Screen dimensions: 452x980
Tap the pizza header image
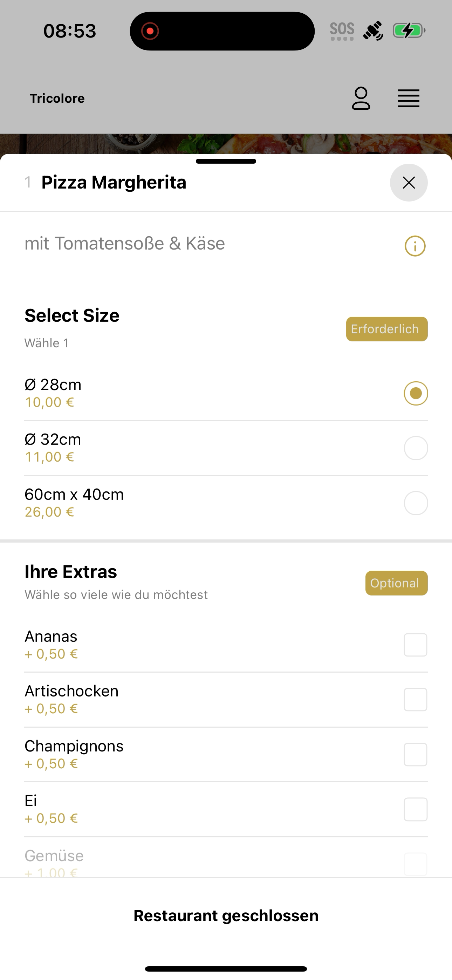tap(226, 144)
